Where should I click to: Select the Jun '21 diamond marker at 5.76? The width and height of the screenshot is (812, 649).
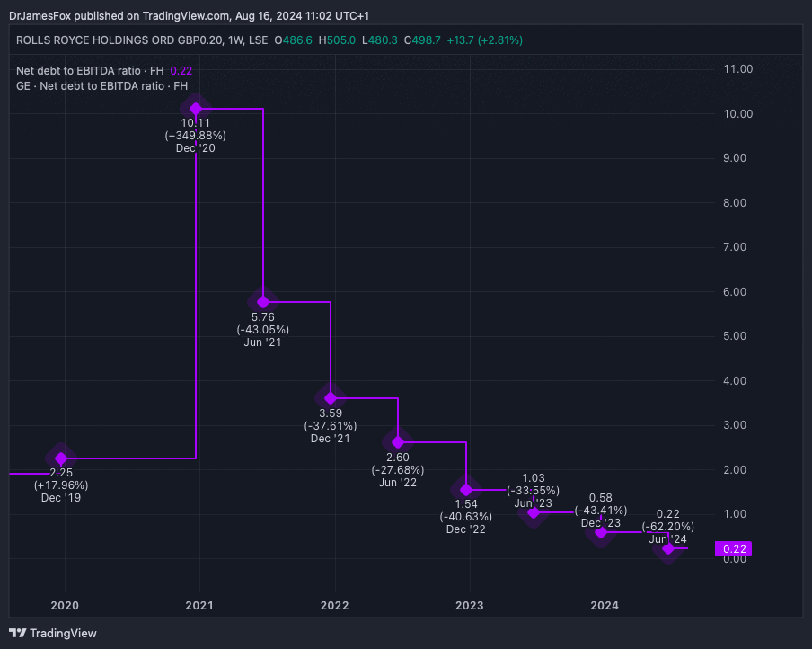(263, 301)
